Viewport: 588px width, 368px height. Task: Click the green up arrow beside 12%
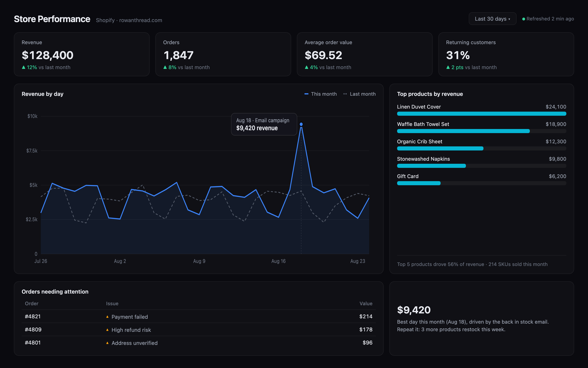coord(23,67)
